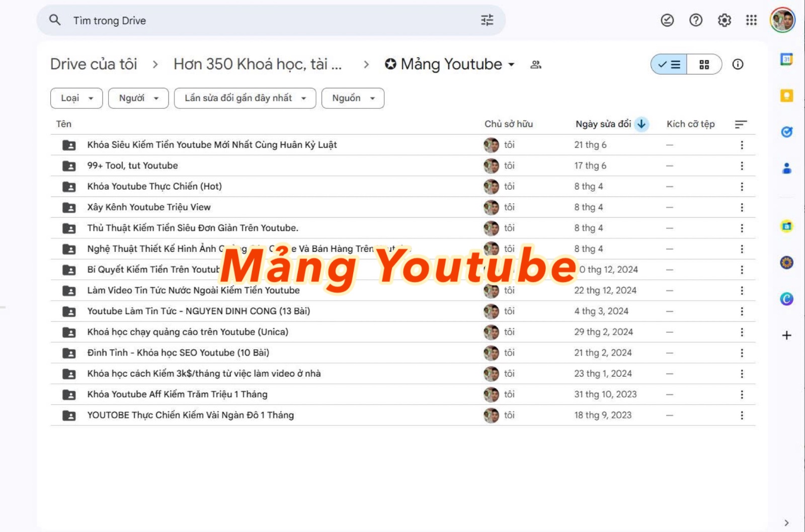Select Đinh Tỉnh - Khóa học SEO Youtube folder

point(403,353)
